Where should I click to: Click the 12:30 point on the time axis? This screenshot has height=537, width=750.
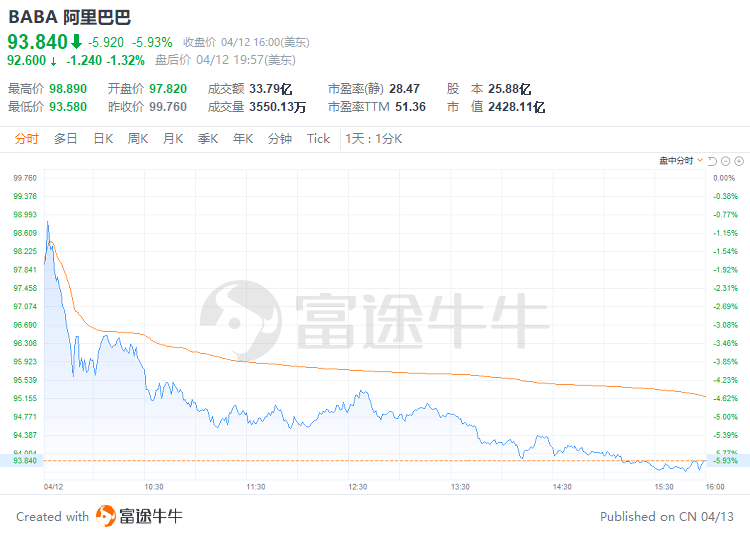tap(358, 486)
